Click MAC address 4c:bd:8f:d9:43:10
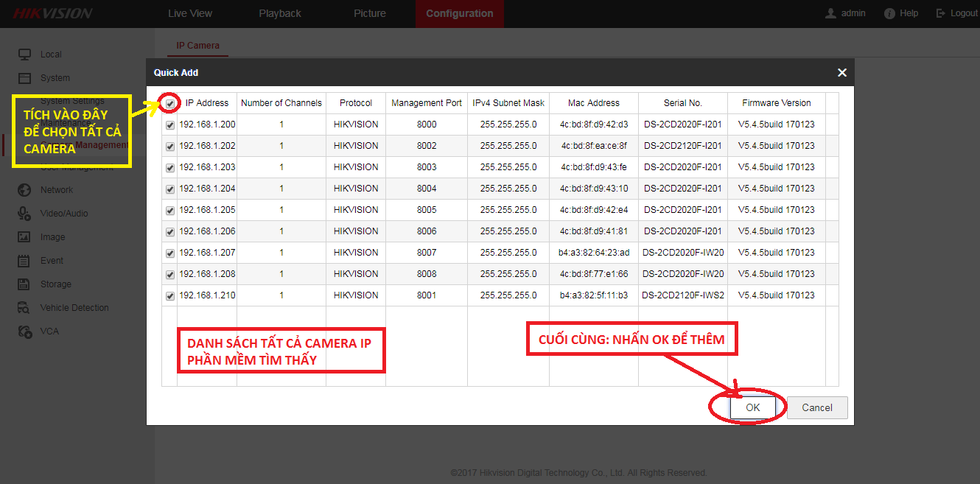980x484 pixels. (594, 189)
